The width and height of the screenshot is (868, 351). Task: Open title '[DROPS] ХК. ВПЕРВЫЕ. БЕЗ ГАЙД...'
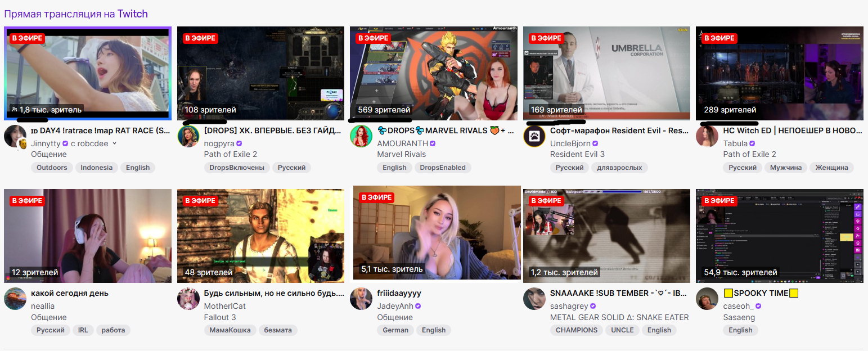click(x=273, y=130)
